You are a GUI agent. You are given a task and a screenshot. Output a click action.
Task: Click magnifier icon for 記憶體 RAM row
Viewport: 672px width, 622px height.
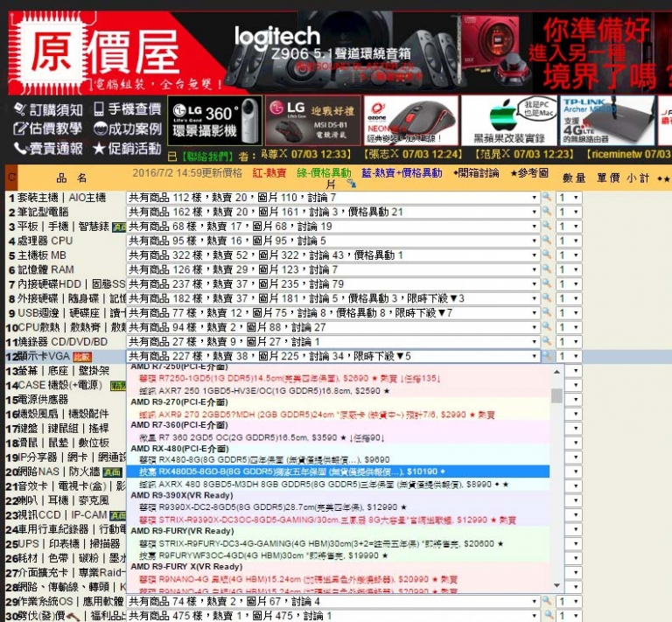coord(547,269)
